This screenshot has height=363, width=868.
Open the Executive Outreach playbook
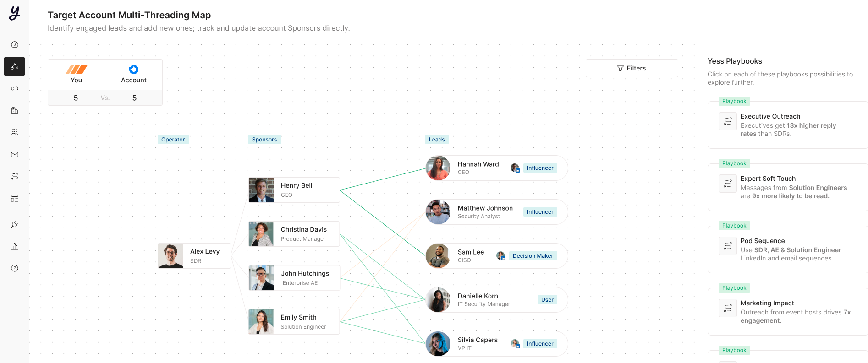coord(787,125)
